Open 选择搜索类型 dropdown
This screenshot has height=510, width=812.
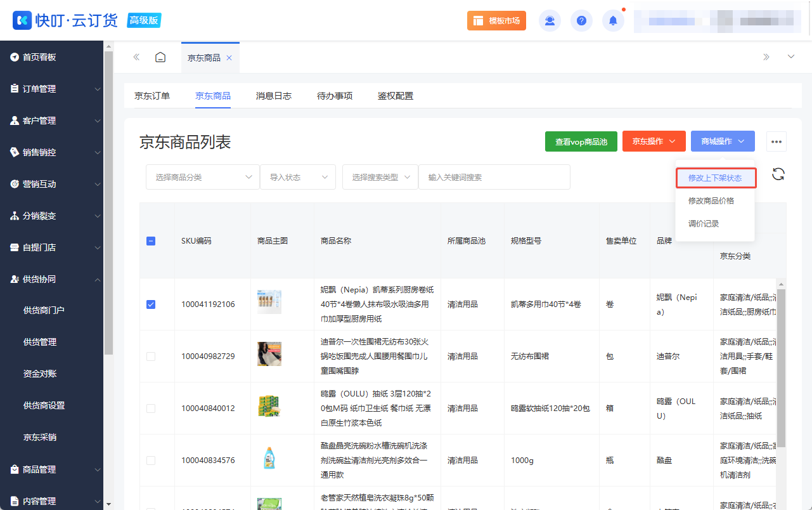(x=380, y=177)
